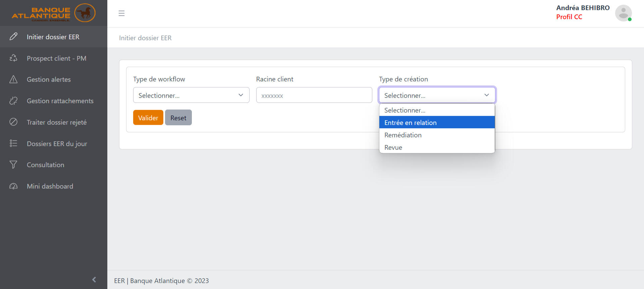This screenshot has width=644, height=289.
Task: Click the grey Reset button
Action: [178, 118]
